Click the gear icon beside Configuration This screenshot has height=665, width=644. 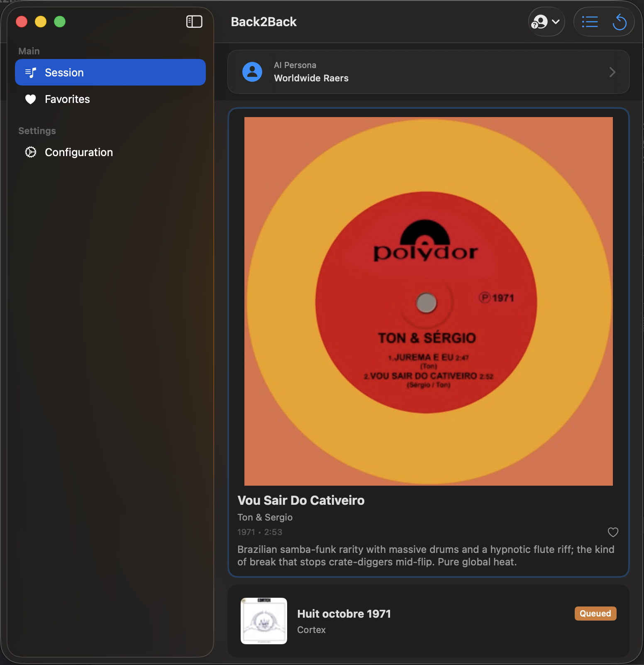coord(31,152)
